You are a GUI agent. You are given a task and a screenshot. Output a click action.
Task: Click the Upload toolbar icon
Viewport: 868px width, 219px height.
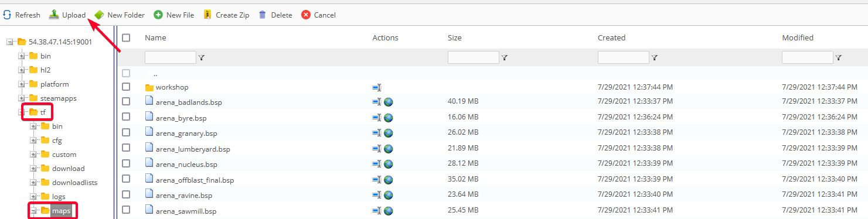[x=54, y=15]
